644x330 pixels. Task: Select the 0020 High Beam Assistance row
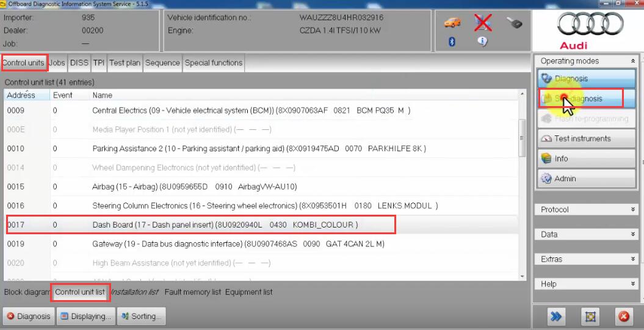pyautogui.click(x=261, y=263)
